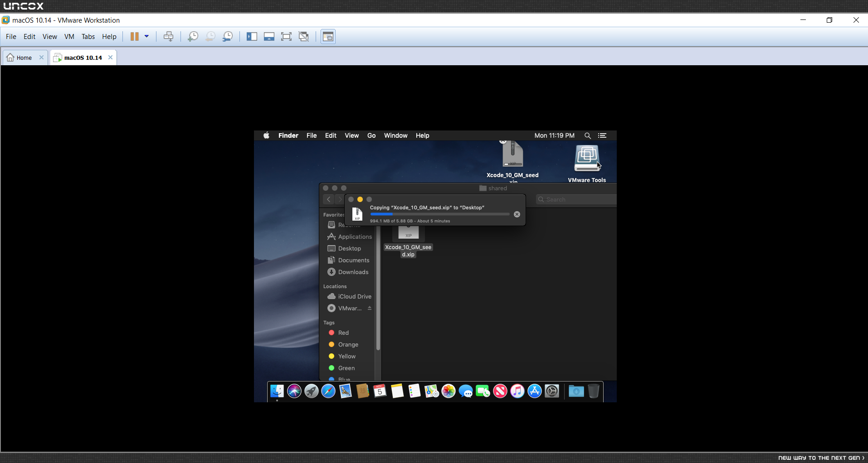Cancel the Xcode_10_GM_seed.xip copy
Viewport: 868px width, 463px height.
coord(517,214)
